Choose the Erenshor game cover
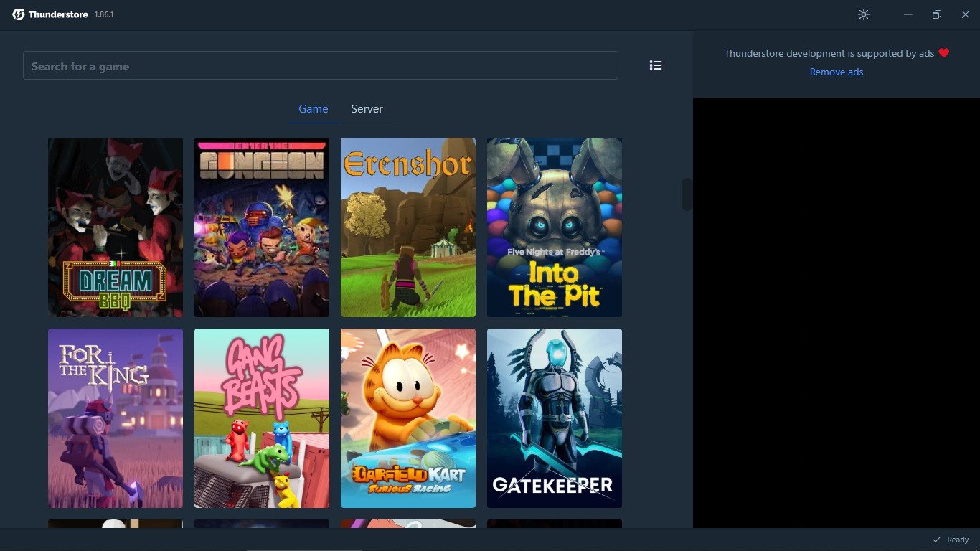This screenshot has width=980, height=551. coord(408,227)
